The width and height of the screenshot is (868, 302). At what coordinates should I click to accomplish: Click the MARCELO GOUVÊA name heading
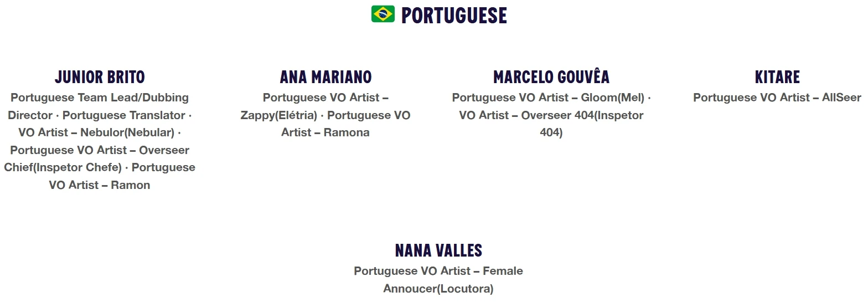click(551, 77)
